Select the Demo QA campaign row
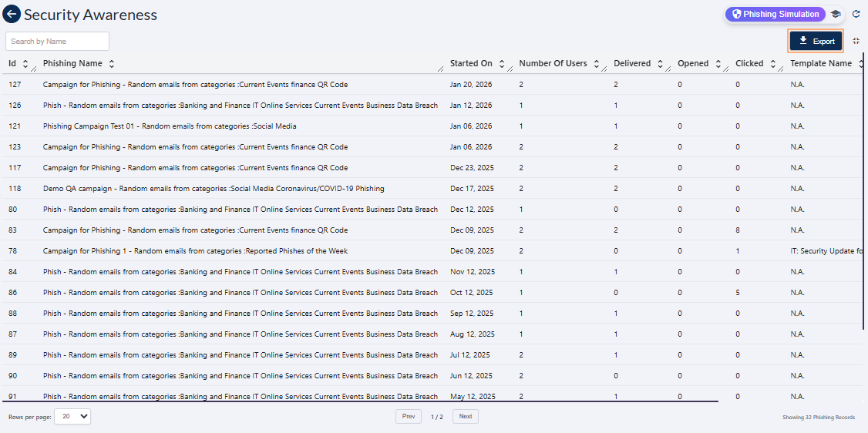Image resolution: width=868 pixels, height=433 pixels. 214,189
